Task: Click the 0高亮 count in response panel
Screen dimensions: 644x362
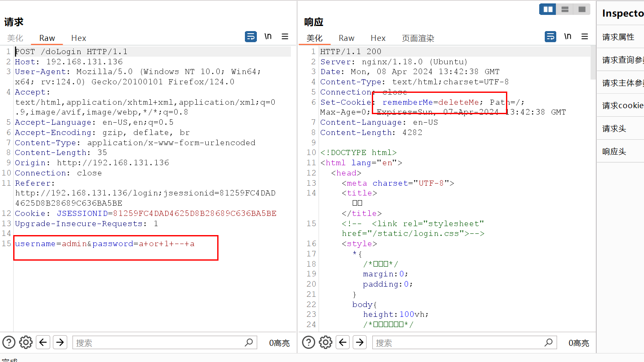Action: [579, 343]
